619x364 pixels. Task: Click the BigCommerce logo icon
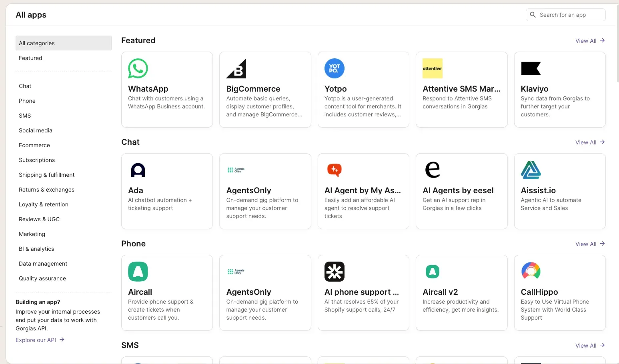(x=236, y=68)
